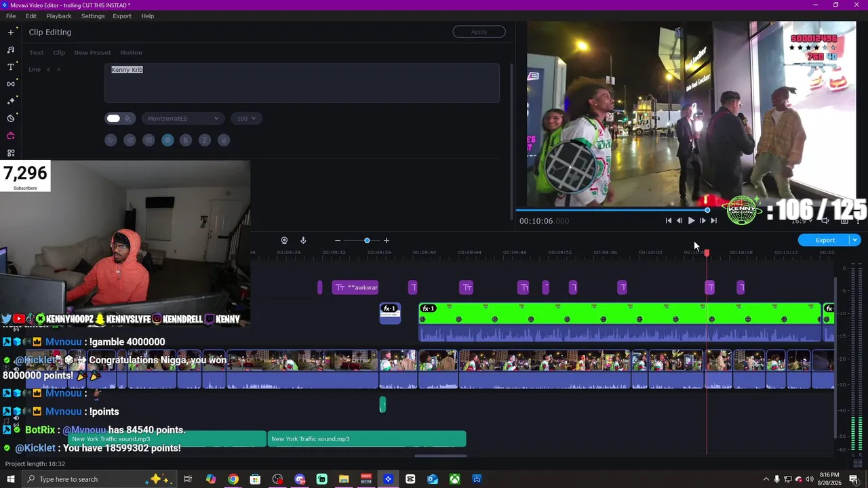Click the timeline zoom slider handle
868x488 pixels.
(367, 240)
